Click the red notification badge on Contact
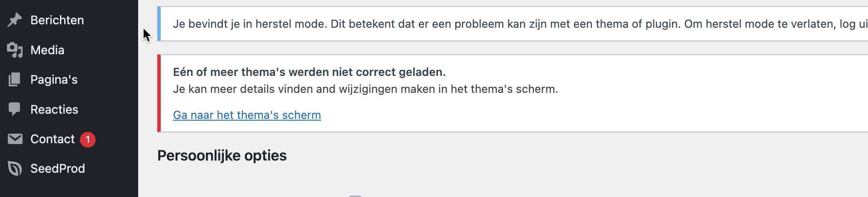Viewport: 868px width, 197px height. (88, 139)
